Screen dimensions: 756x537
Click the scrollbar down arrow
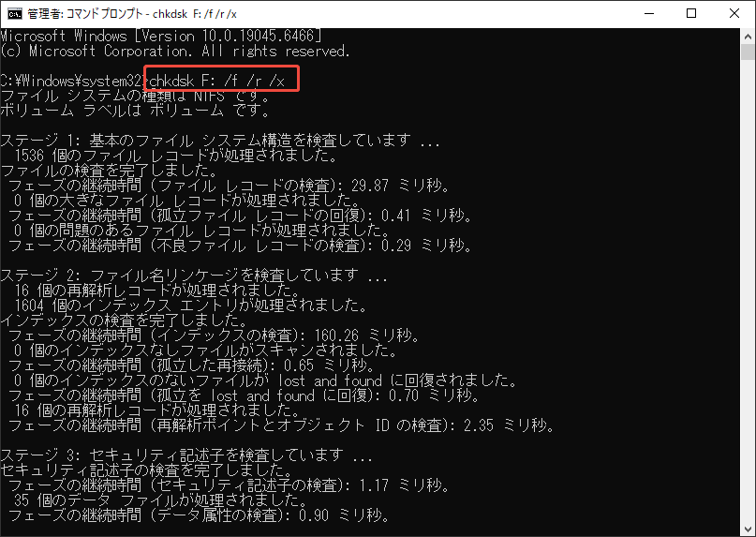[748, 529]
